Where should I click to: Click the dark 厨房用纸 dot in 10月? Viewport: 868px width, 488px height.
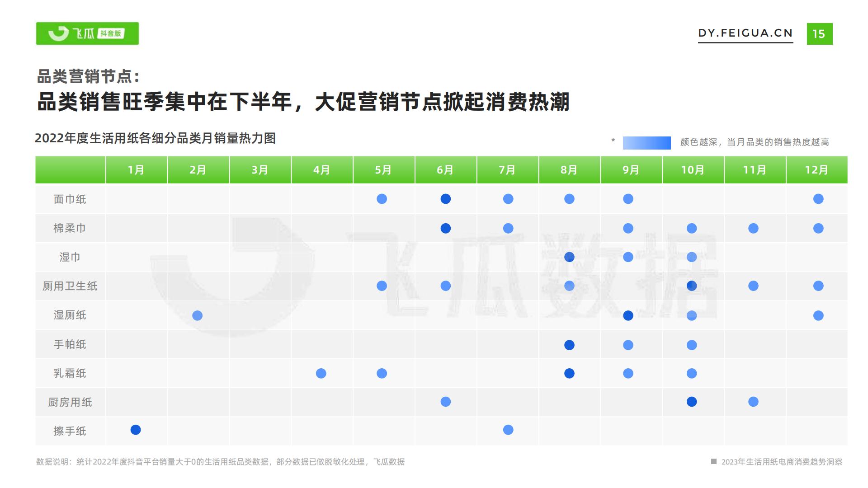692,402
